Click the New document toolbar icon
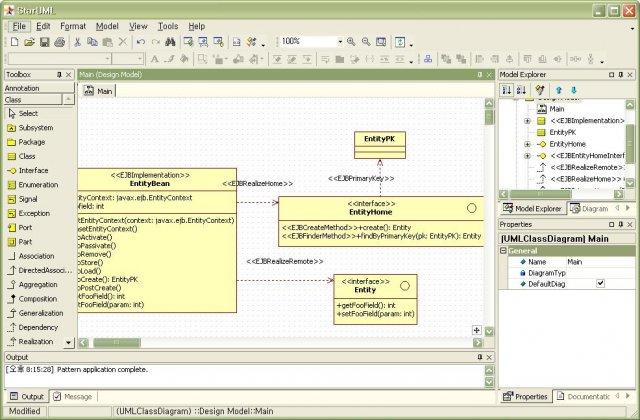This screenshot has height=420, width=640. (x=14, y=42)
